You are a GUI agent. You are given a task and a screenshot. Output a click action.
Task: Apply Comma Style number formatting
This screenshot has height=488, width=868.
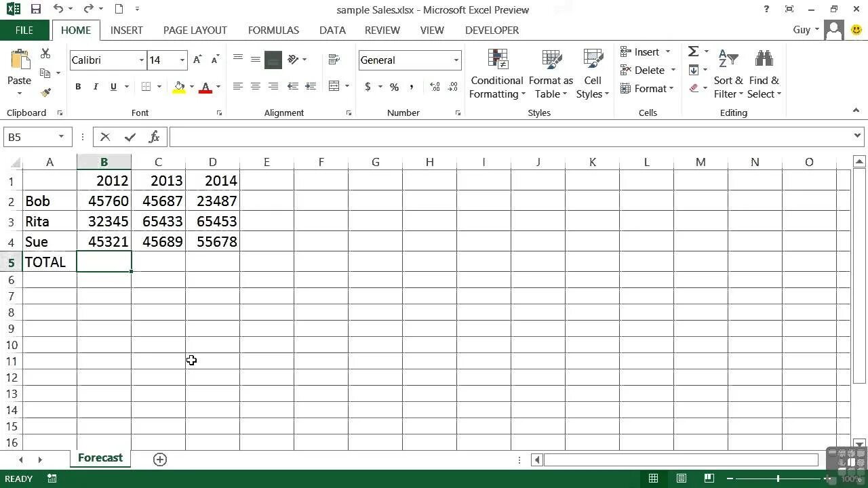click(x=411, y=87)
